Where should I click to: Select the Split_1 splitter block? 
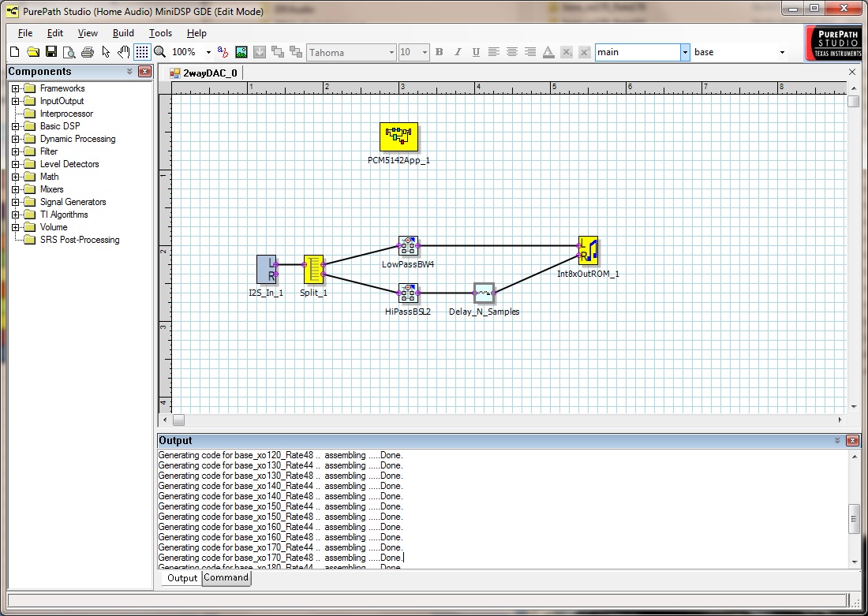313,269
